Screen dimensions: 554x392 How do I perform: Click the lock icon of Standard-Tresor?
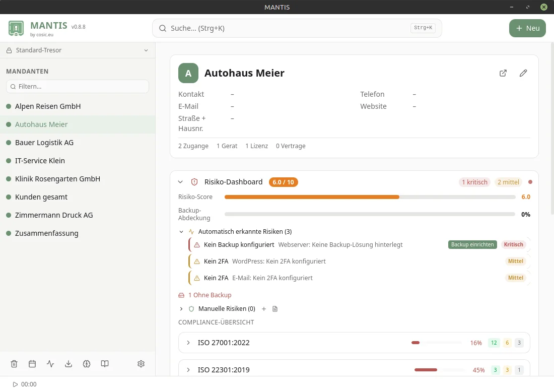(9, 50)
